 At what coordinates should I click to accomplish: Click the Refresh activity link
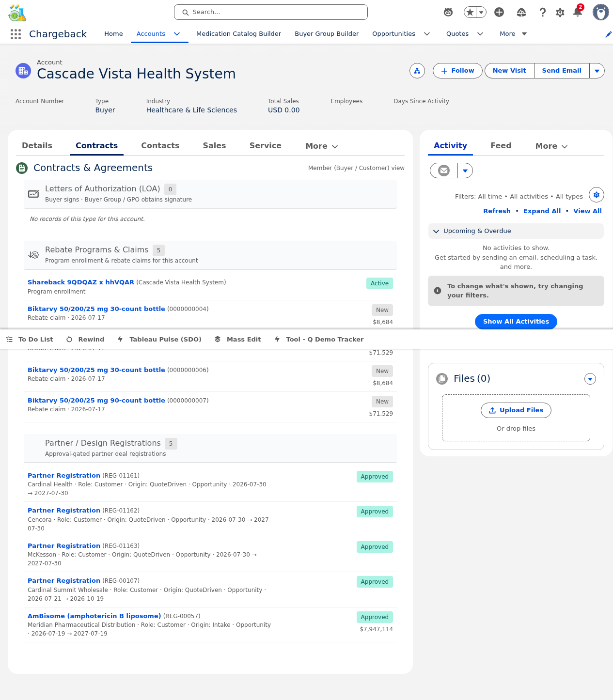(x=497, y=211)
